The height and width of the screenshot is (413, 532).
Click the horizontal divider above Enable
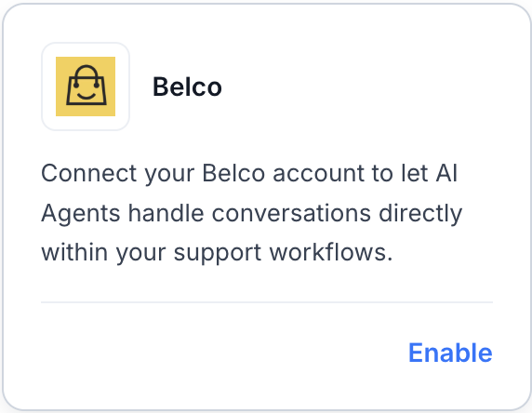pos(267,302)
